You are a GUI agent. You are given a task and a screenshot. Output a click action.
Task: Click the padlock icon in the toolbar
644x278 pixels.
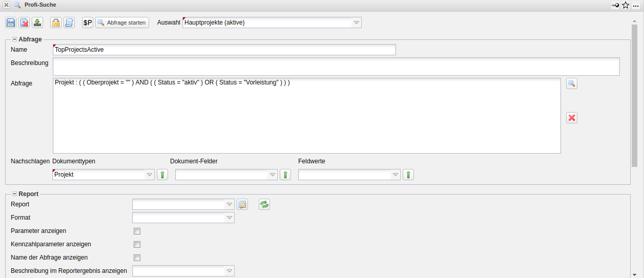56,23
